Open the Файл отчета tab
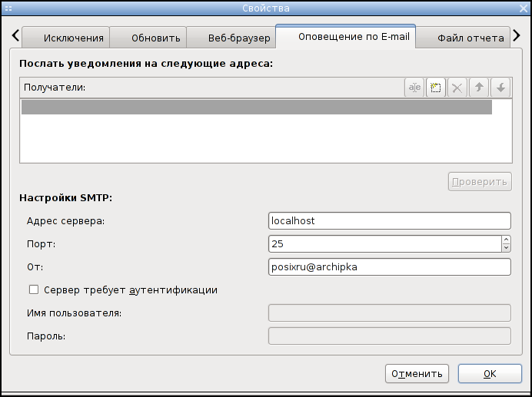The image size is (532, 397). click(463, 38)
